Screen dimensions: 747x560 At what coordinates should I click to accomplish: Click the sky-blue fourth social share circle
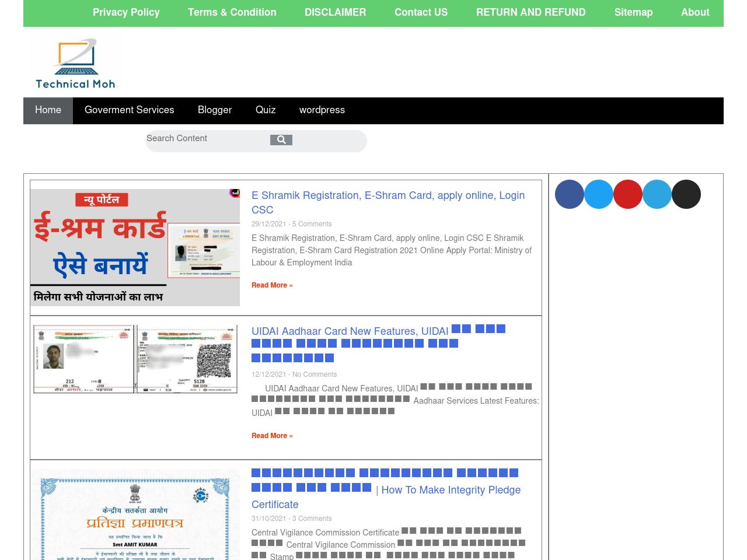657,194
